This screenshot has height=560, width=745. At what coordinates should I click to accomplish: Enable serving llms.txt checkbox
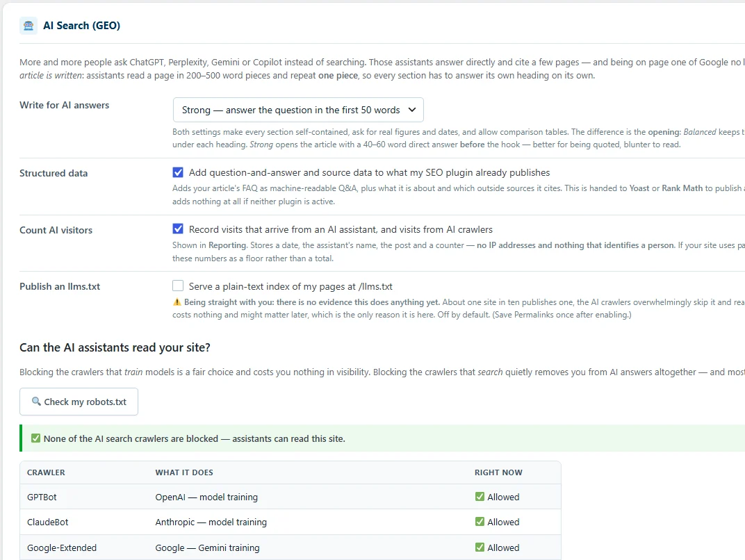pos(178,286)
